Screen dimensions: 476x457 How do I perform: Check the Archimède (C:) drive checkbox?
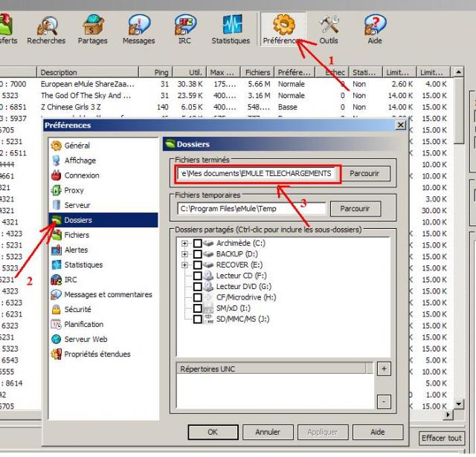[x=197, y=243]
